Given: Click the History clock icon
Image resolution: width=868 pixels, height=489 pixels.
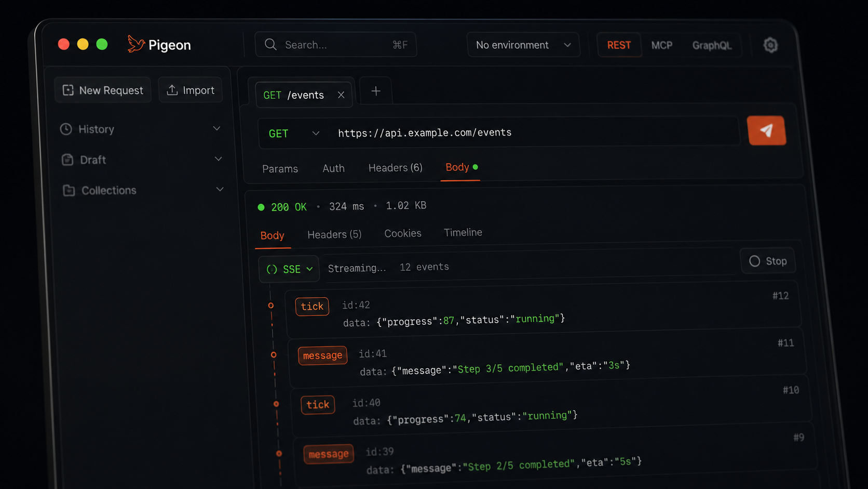Looking at the screenshot, I should coord(66,129).
